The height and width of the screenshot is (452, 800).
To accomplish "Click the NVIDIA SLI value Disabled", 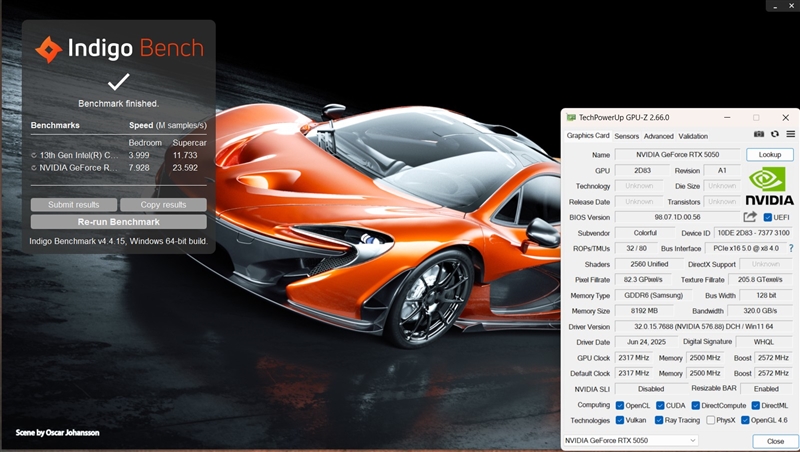I will click(x=651, y=389).
